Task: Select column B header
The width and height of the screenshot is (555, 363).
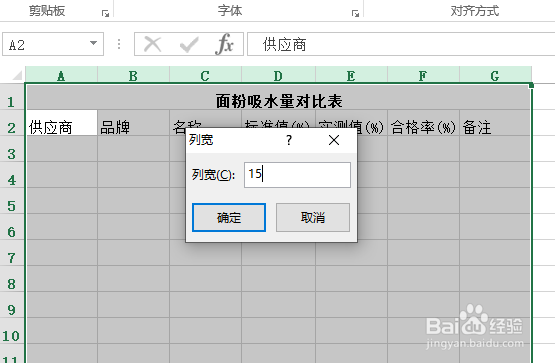Action: (x=133, y=75)
